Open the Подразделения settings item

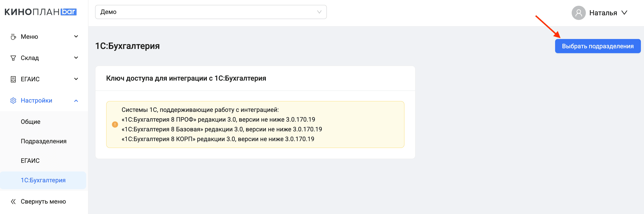[x=44, y=141]
